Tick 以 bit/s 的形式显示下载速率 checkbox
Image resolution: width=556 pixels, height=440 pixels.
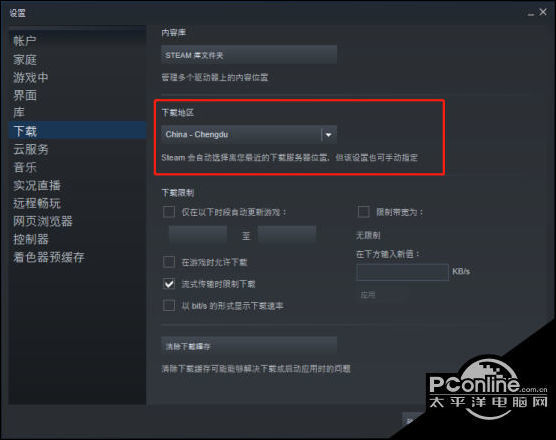[169, 305]
